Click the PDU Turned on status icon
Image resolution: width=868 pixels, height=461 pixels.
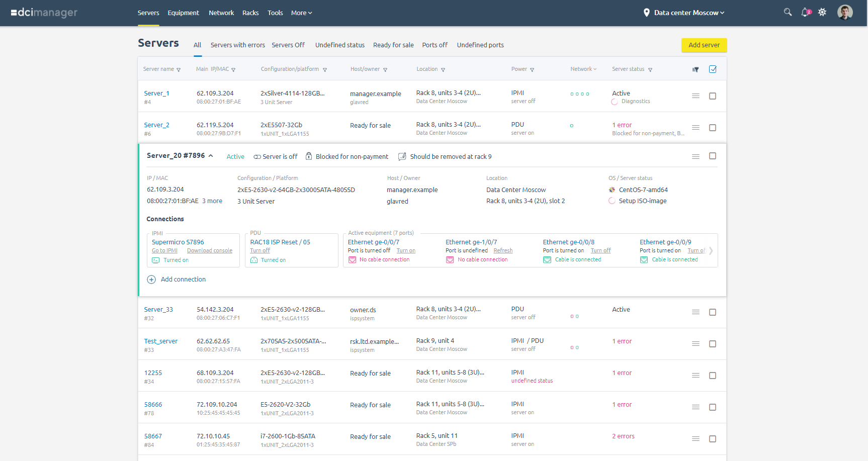pos(254,260)
